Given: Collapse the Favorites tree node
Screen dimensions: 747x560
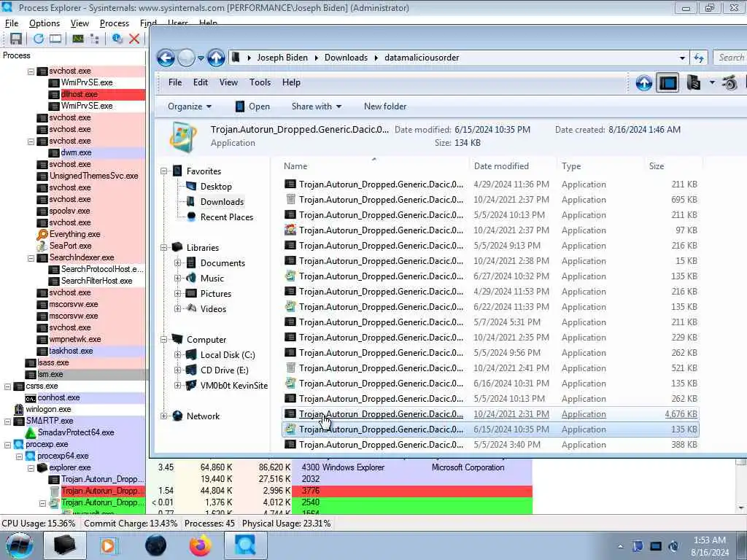Looking at the screenshot, I should click(x=163, y=171).
